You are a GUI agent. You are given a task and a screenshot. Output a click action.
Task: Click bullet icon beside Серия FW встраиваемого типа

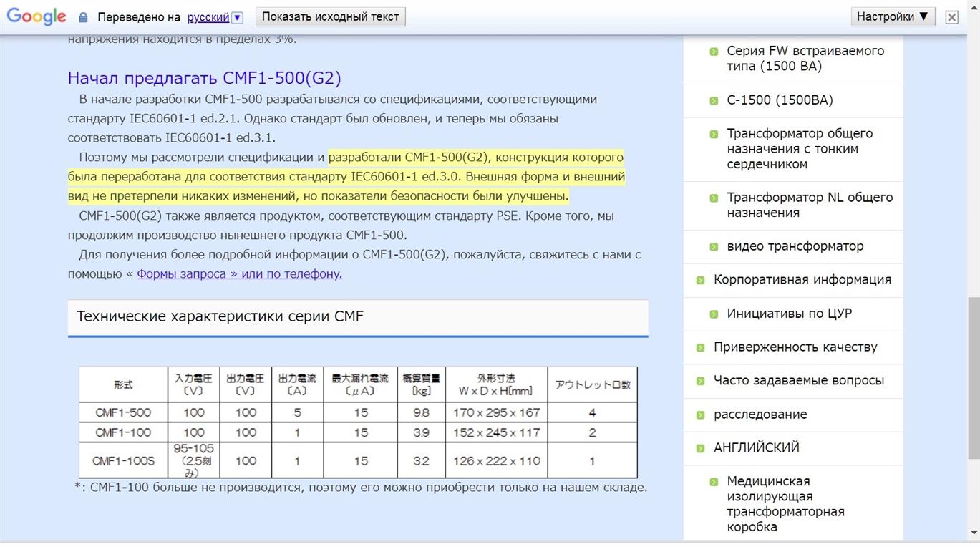[x=714, y=52]
